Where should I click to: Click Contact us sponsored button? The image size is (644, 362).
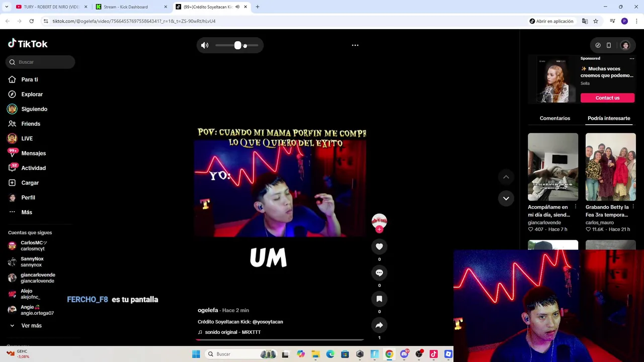click(x=608, y=98)
